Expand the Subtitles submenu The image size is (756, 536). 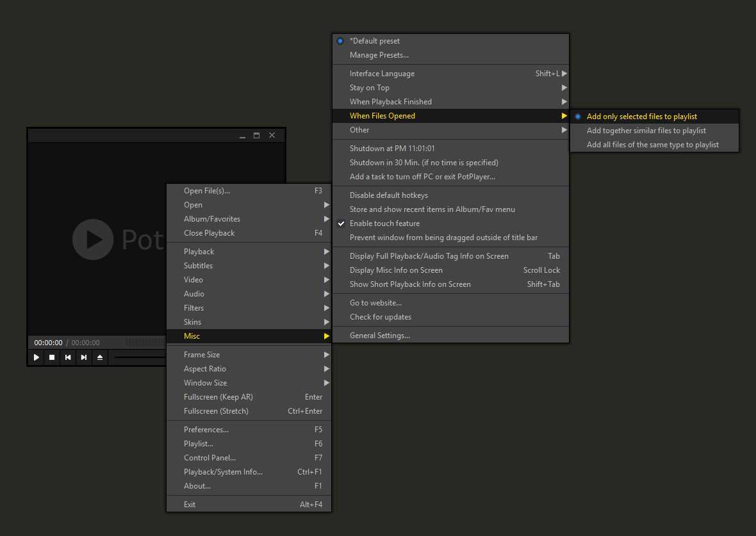249,266
